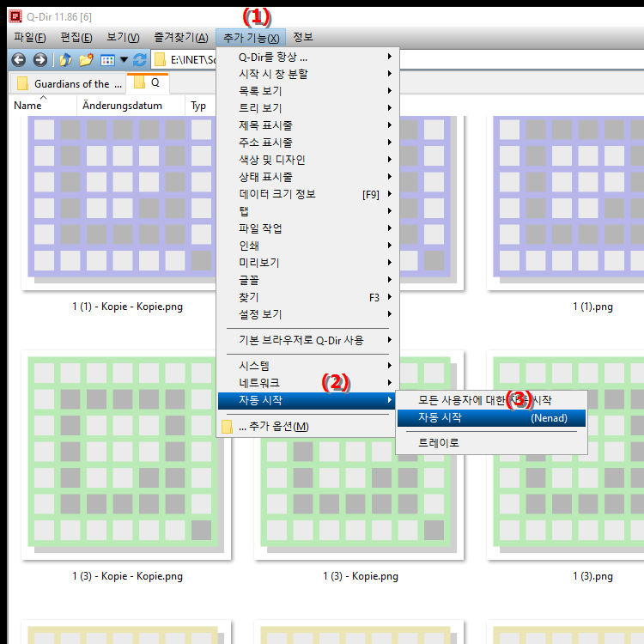Sort by the Typ column header
The width and height of the screenshot is (644, 644).
[x=198, y=106]
